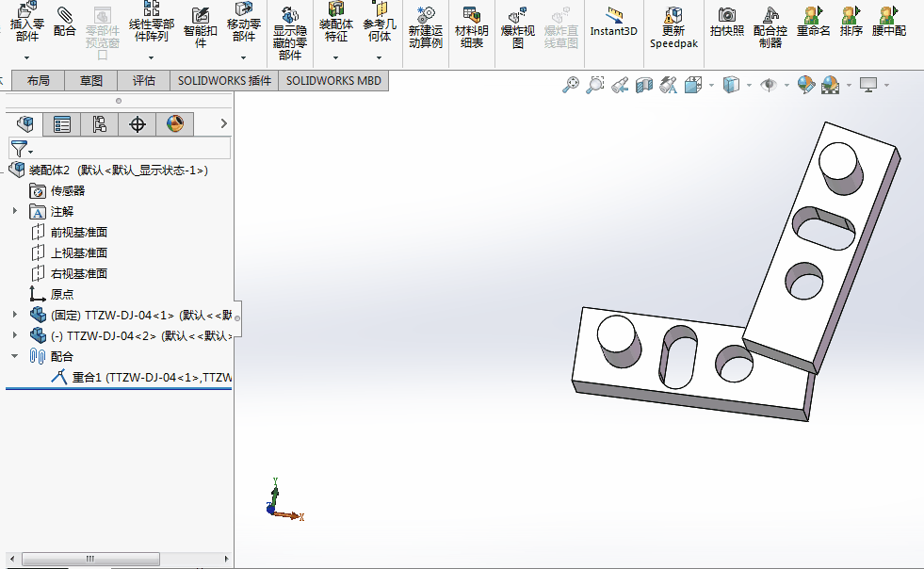The width and height of the screenshot is (924, 569).
Task: Click View Settings monitor icon
Action: [x=868, y=85]
